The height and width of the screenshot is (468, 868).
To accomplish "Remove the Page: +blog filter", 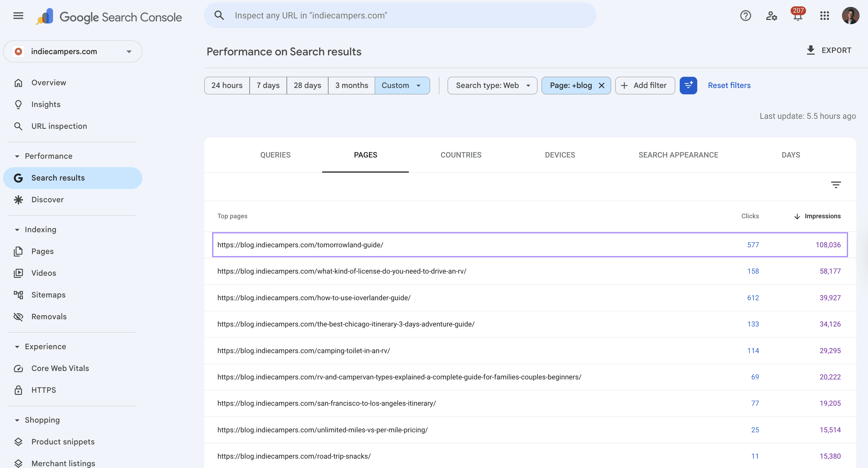I will pos(601,85).
